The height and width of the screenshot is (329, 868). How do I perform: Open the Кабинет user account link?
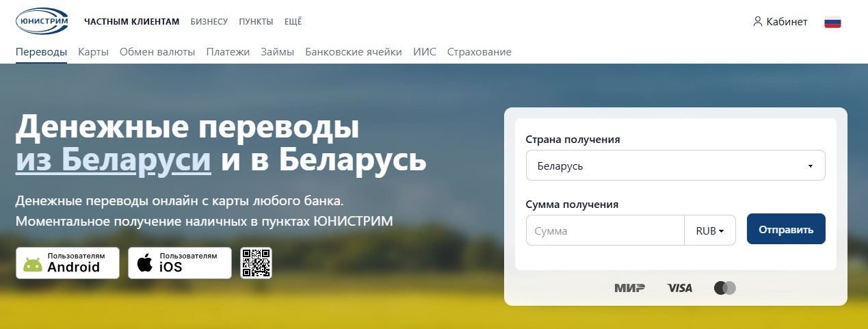(780, 21)
